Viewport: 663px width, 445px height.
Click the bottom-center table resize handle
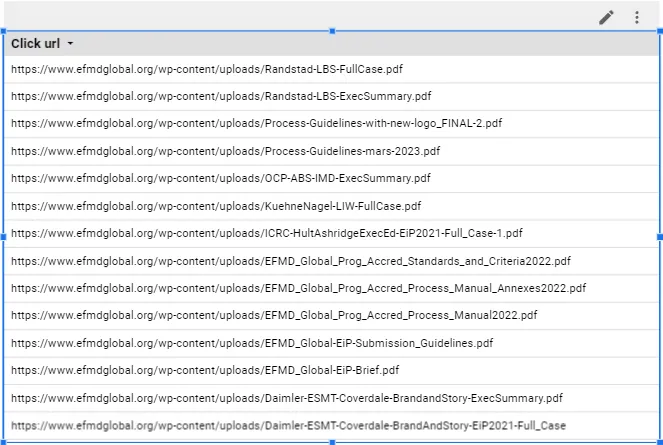332,442
